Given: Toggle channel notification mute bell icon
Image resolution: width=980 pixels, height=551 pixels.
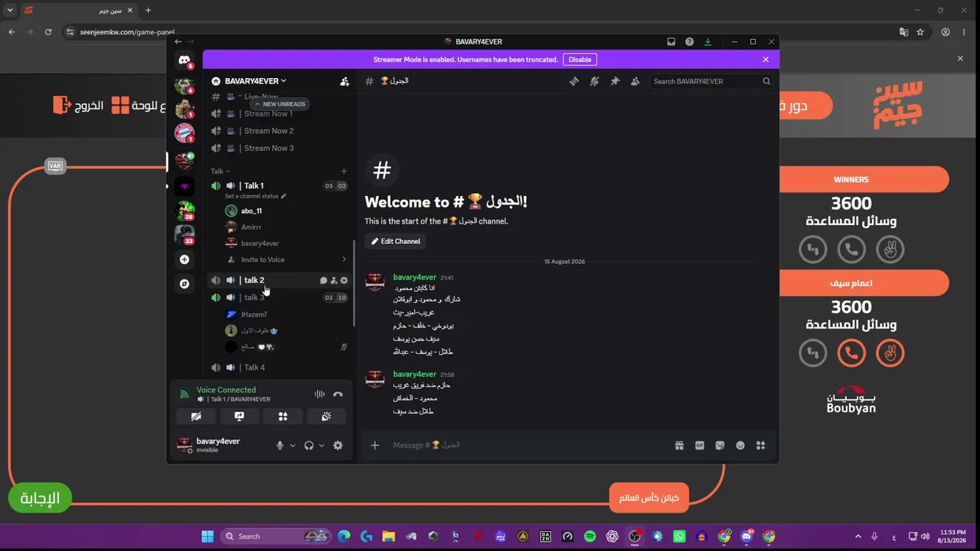Looking at the screenshot, I should click(594, 81).
